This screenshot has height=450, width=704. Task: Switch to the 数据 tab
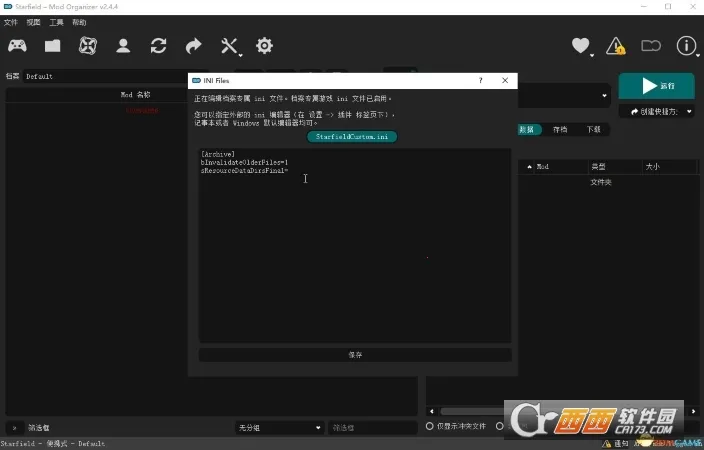pos(527,129)
